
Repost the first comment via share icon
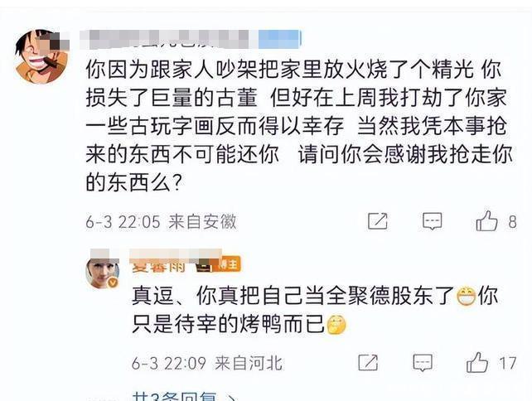(x=378, y=221)
